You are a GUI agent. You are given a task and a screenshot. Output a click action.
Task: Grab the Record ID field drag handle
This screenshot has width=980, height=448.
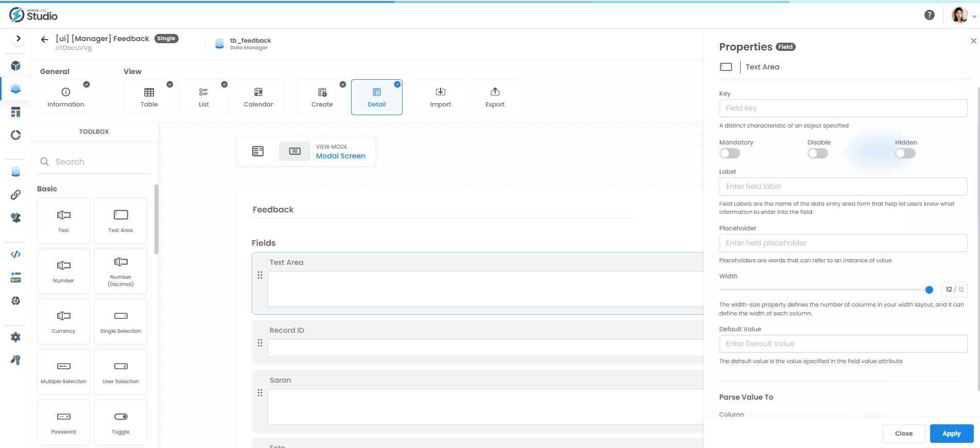click(260, 343)
